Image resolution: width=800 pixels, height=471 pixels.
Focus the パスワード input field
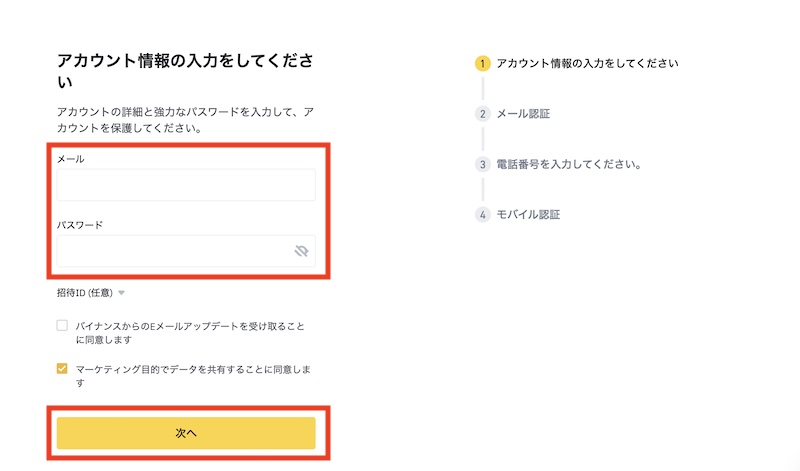pos(186,251)
